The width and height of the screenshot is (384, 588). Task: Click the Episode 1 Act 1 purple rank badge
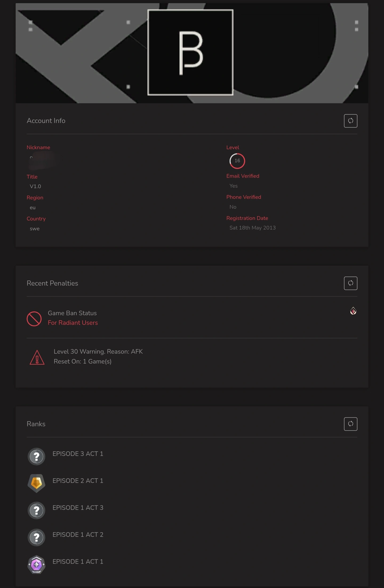click(x=37, y=564)
